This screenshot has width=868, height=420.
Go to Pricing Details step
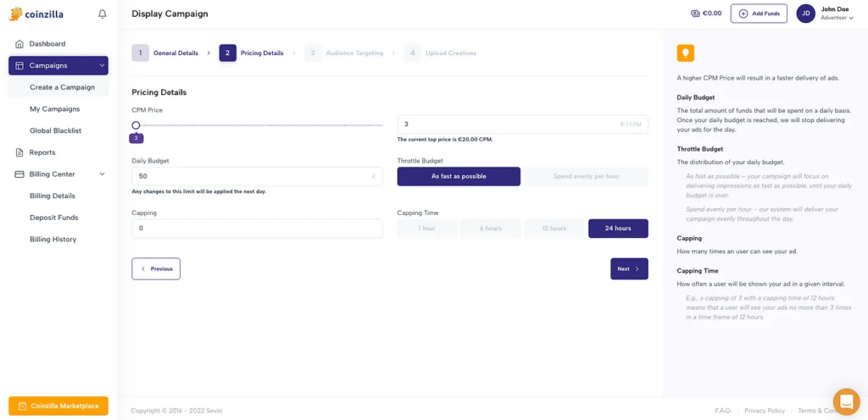(x=262, y=53)
